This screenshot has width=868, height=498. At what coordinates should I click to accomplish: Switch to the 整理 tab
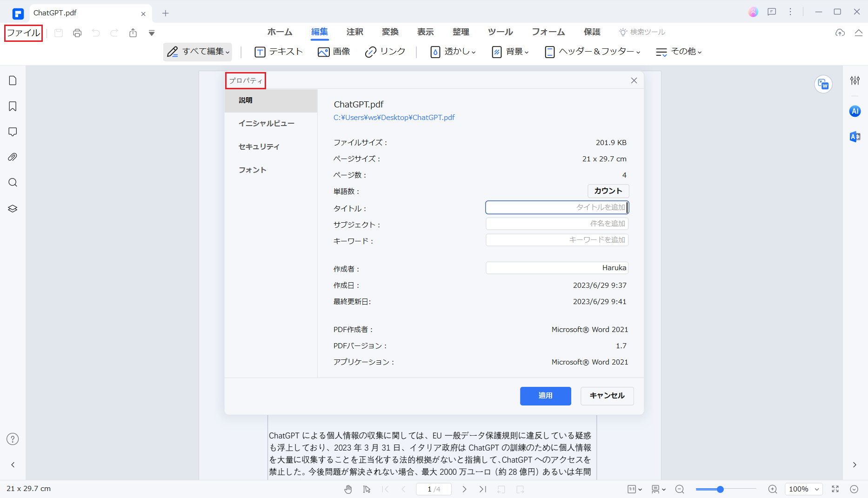[x=461, y=32]
